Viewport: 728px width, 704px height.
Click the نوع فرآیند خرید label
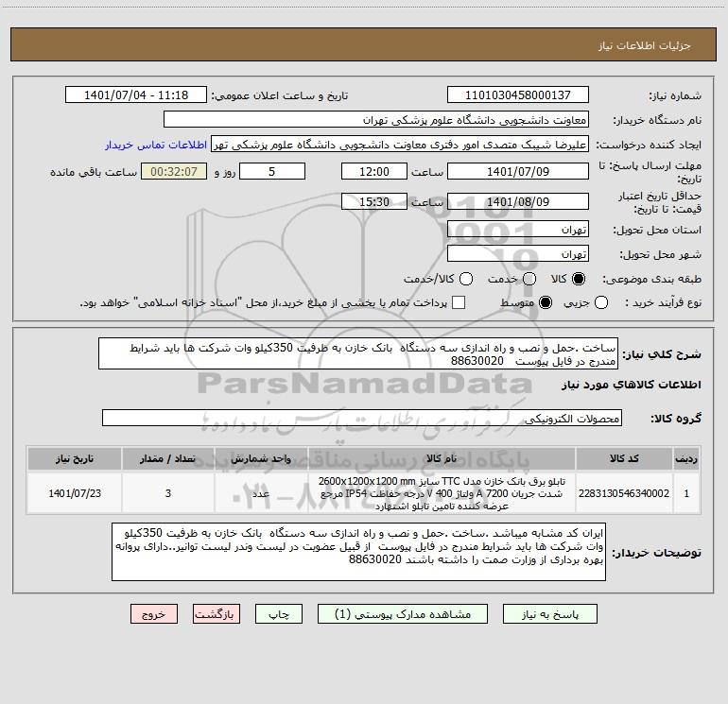(x=663, y=302)
